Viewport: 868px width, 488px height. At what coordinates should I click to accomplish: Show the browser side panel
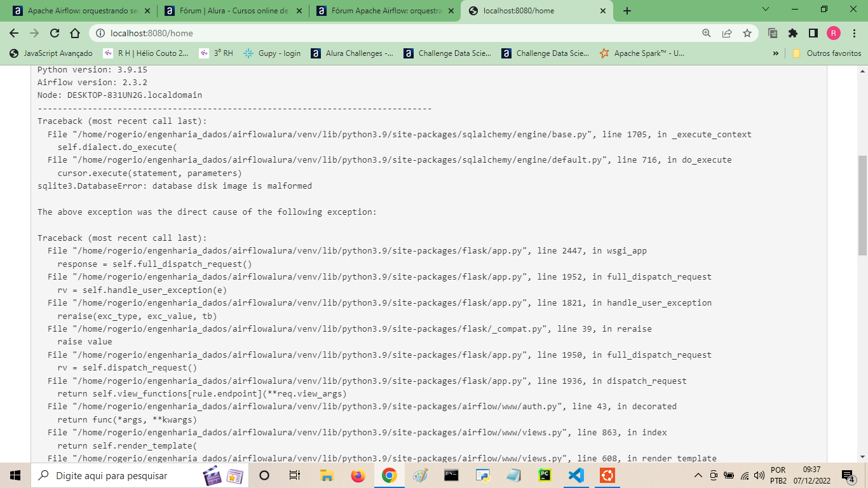tap(813, 33)
